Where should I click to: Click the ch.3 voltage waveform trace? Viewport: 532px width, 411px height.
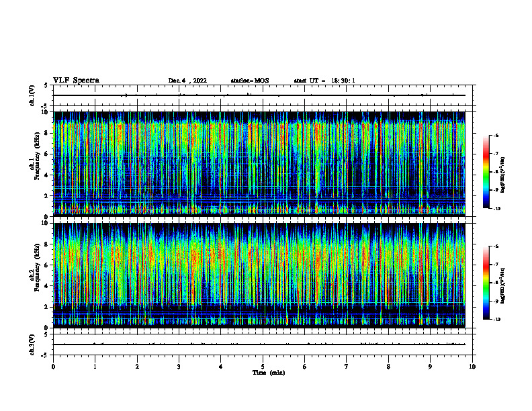(x=259, y=345)
